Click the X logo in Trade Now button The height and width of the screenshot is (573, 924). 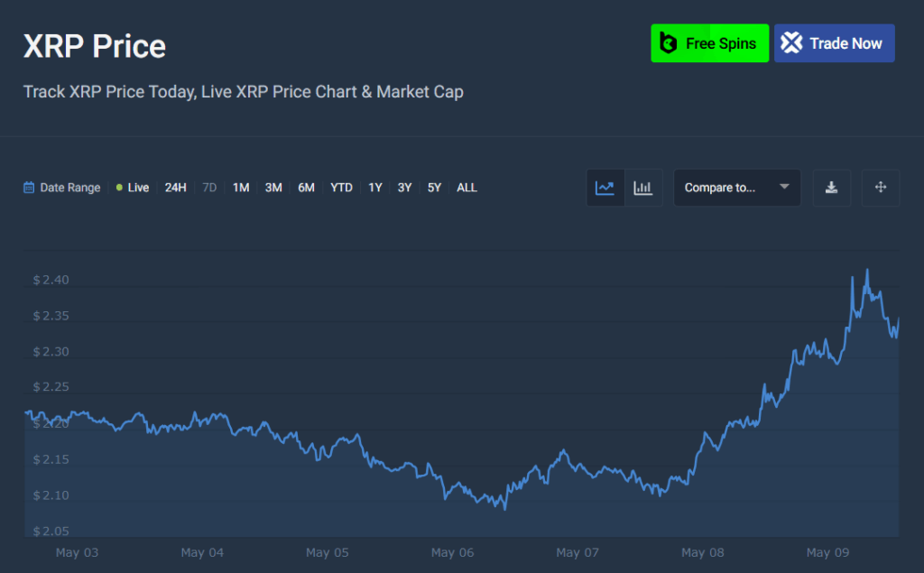click(791, 42)
